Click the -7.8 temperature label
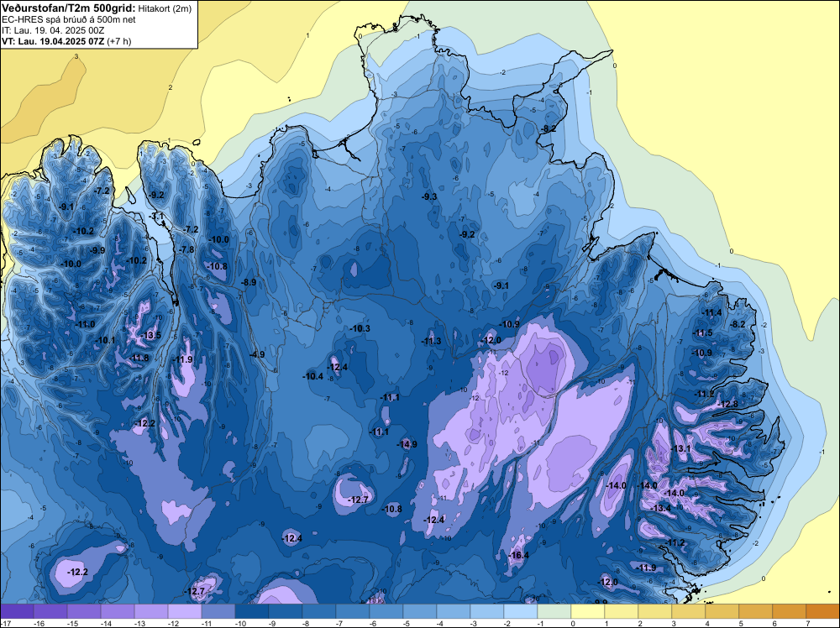 186,249
